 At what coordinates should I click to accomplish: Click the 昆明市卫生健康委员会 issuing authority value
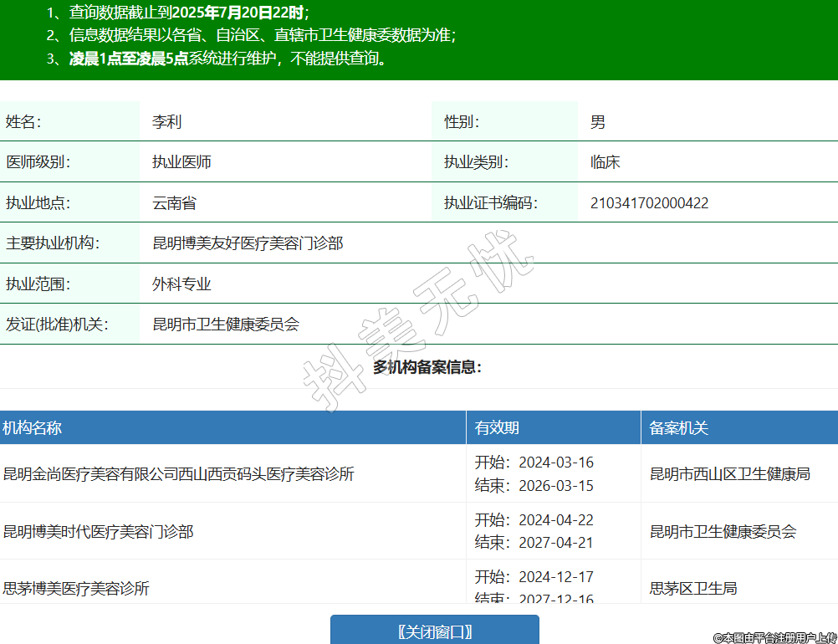click(x=226, y=325)
